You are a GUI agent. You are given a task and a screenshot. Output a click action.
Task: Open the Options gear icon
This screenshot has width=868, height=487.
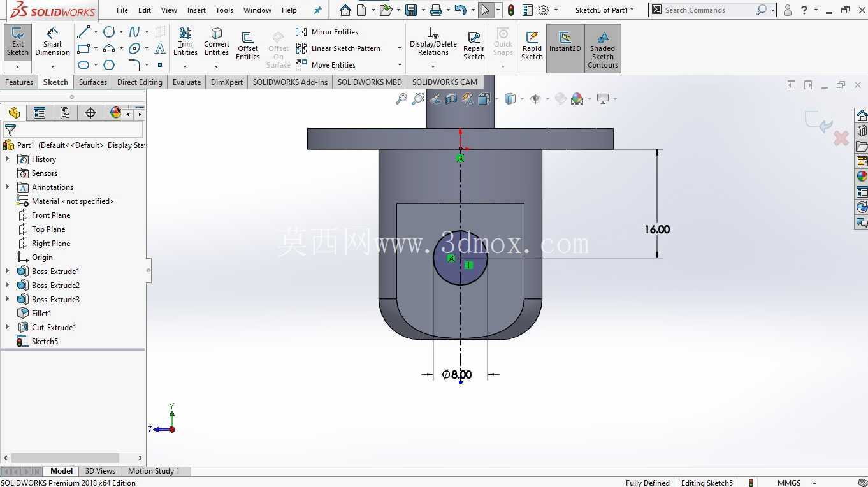pyautogui.click(x=544, y=10)
